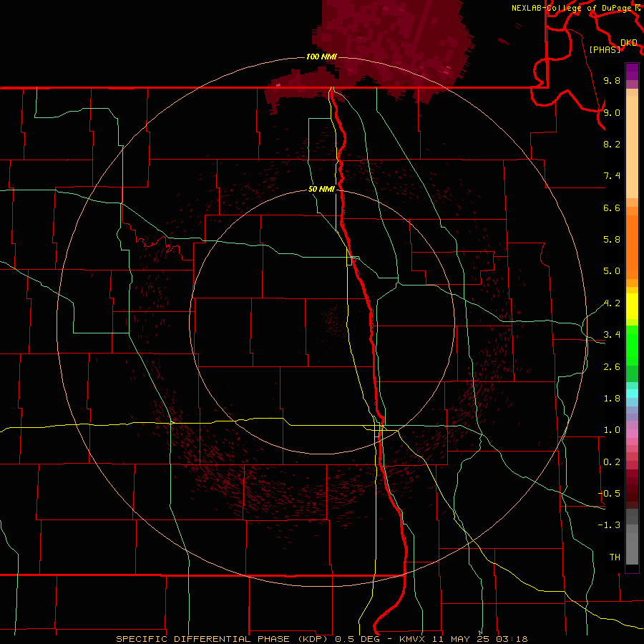Click the 1.0 value on the color scale
The width and height of the screenshot is (644, 644).
pyautogui.click(x=612, y=430)
